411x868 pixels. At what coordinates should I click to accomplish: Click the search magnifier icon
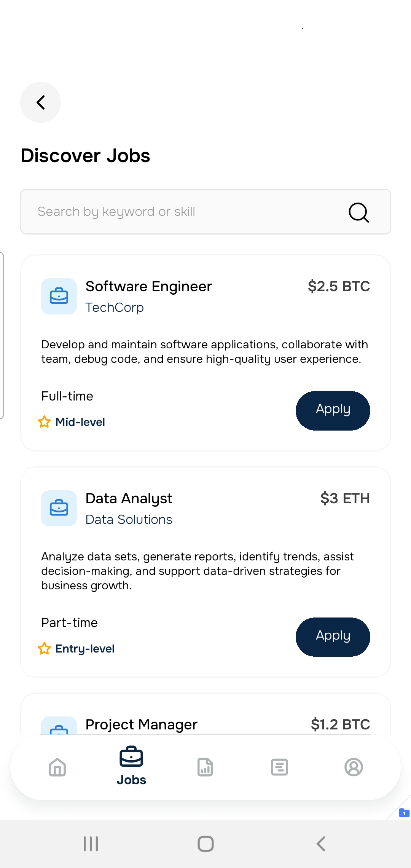point(358,212)
